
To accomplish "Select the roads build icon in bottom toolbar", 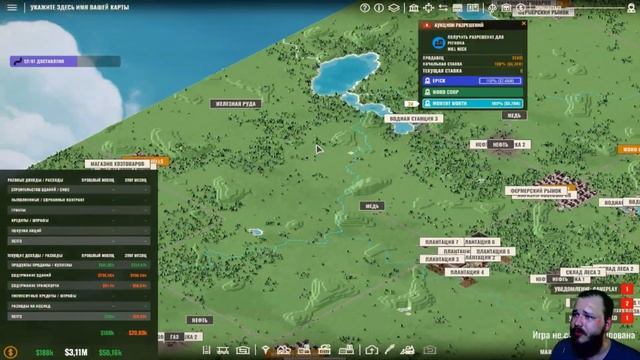I will [207, 350].
